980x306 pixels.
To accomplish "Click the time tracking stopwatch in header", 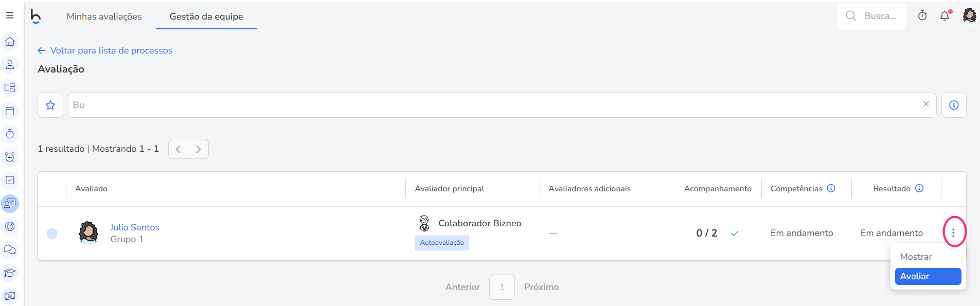I will coord(922,16).
